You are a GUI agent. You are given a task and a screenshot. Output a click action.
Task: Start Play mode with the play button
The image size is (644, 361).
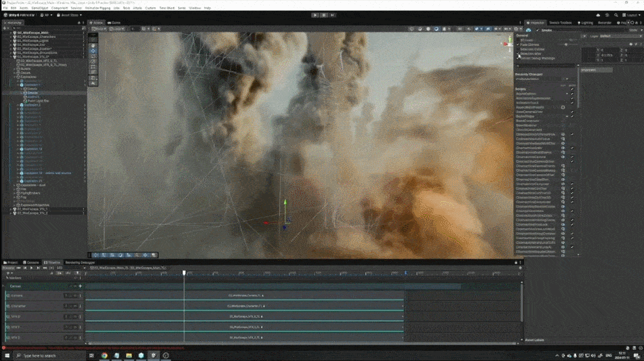pyautogui.click(x=315, y=15)
